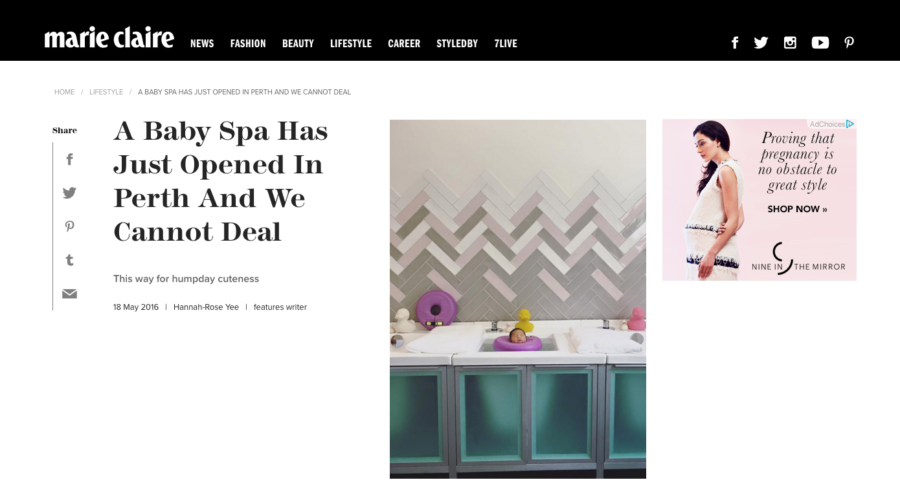The image size is (900, 502).
Task: Share article on Facebook from sidebar
Action: (x=69, y=159)
